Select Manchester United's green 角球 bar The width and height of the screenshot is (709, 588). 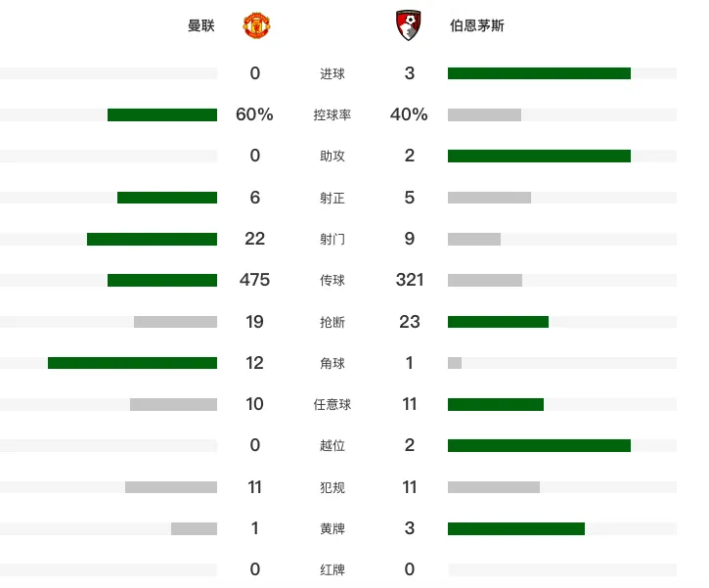[132, 363]
